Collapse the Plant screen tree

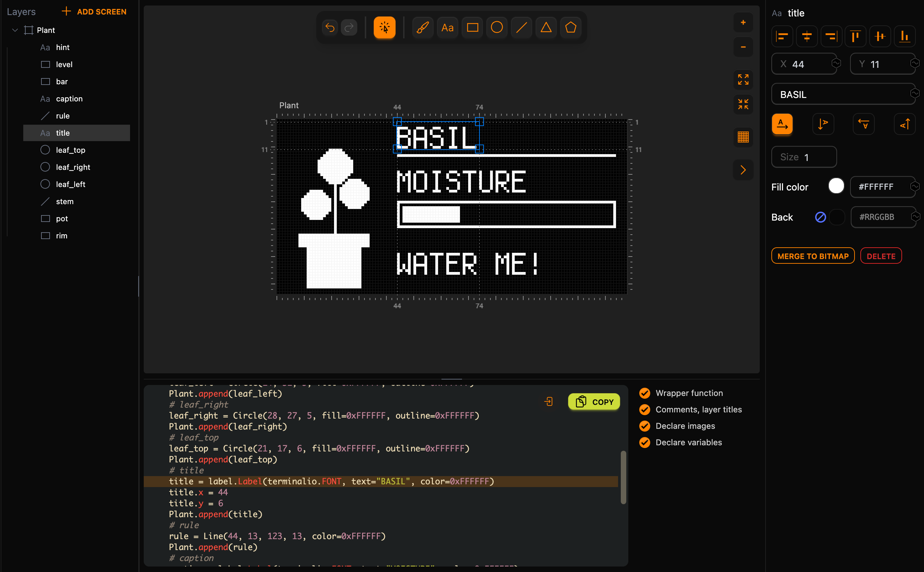pos(15,30)
